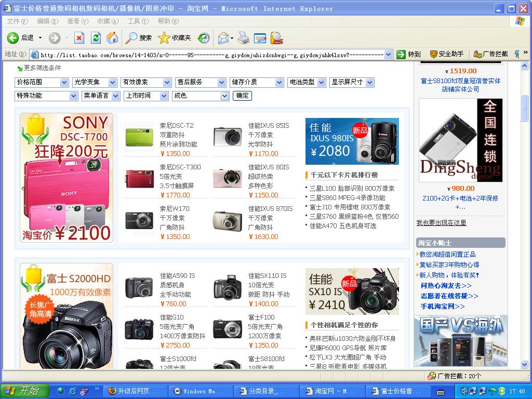Click the 富士 S2000HD banner image

pos(66,316)
